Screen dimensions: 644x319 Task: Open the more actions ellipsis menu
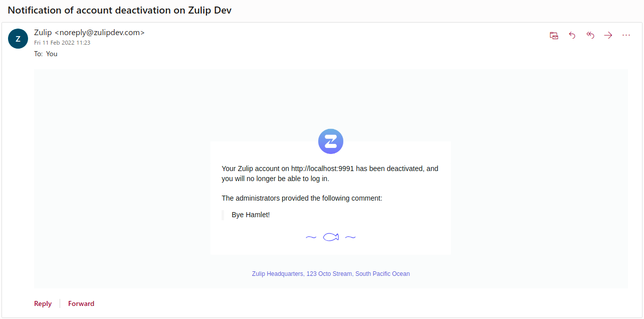(626, 35)
